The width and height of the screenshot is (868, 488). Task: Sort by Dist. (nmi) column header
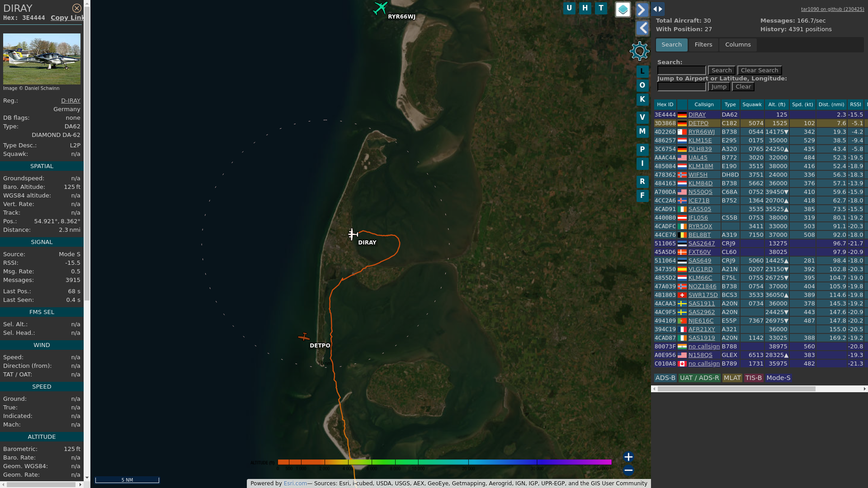click(x=831, y=105)
